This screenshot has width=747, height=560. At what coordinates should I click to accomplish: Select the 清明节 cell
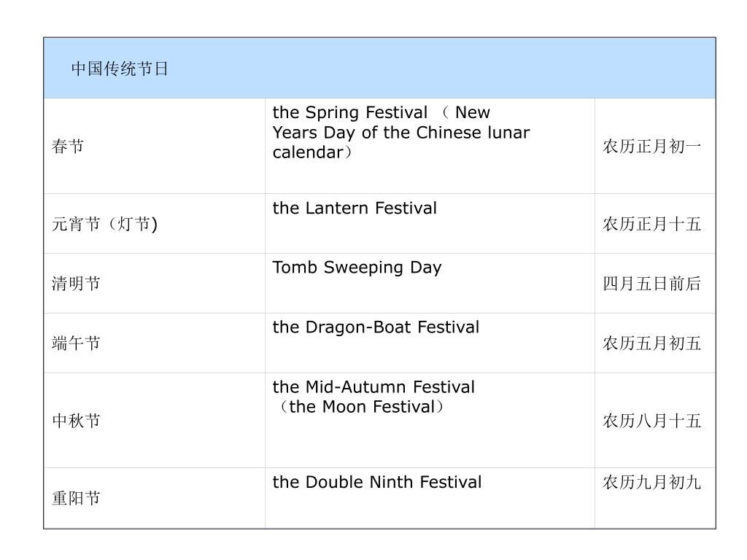[x=155, y=284]
